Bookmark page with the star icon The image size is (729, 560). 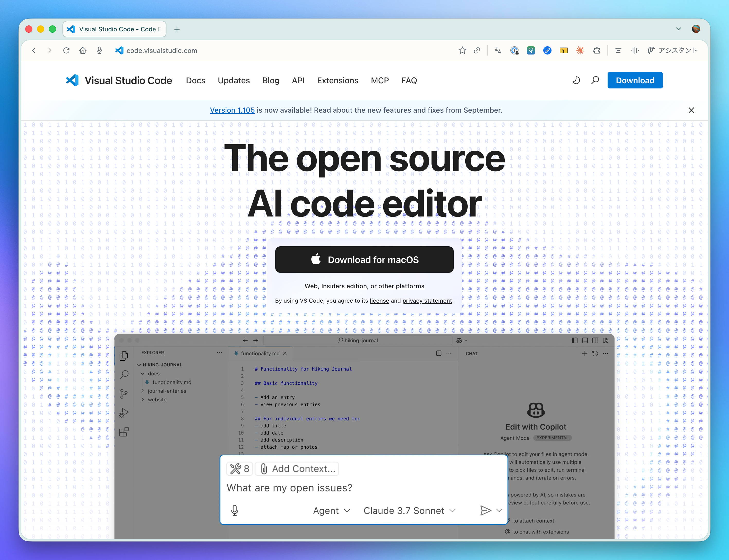[462, 50]
